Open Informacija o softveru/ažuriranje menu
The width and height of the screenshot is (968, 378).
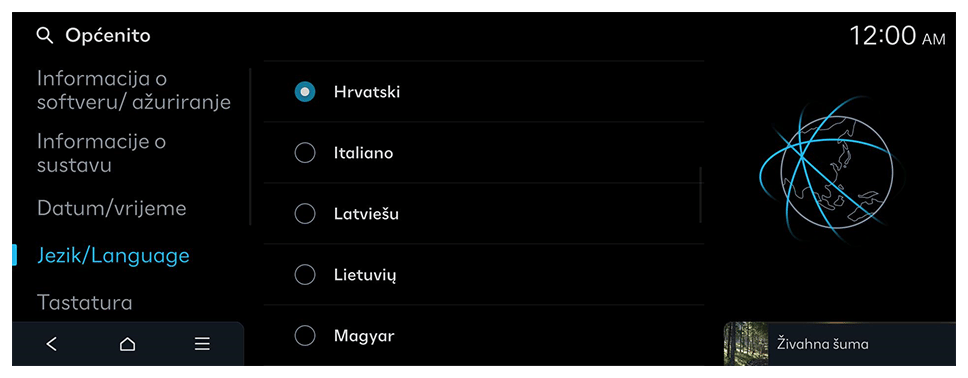point(133,90)
